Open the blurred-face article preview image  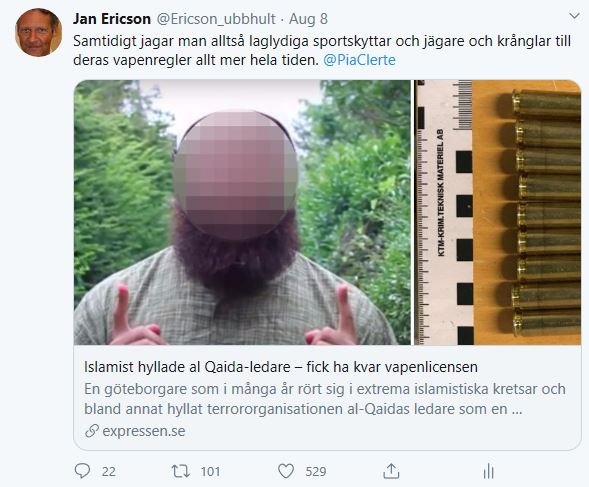(x=242, y=212)
